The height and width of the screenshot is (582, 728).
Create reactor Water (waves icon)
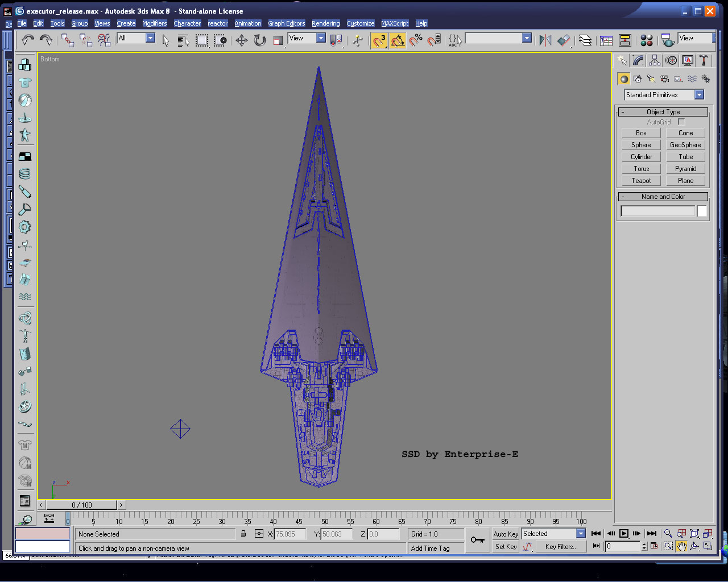(x=25, y=297)
